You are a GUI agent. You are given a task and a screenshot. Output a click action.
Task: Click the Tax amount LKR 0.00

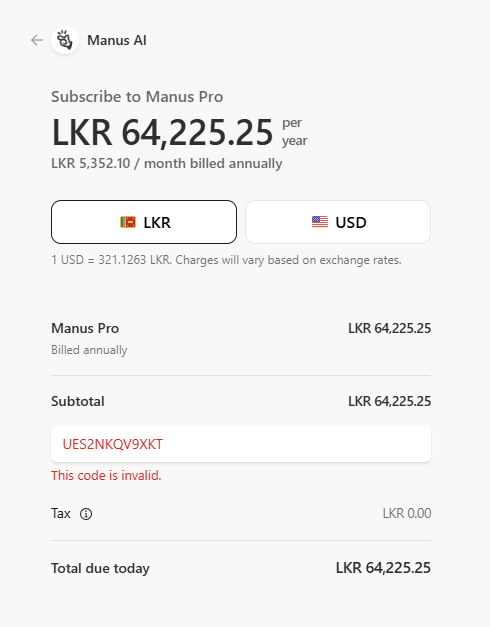[x=407, y=513]
